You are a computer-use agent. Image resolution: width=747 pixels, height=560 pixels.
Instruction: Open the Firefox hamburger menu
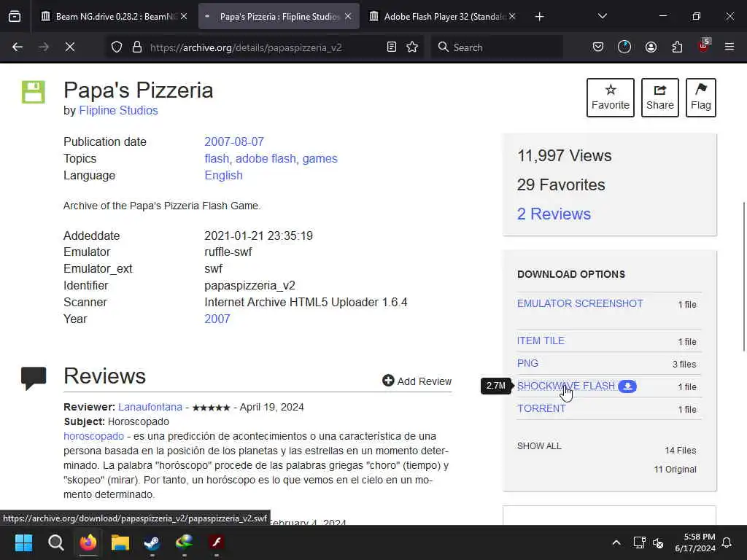(x=729, y=47)
